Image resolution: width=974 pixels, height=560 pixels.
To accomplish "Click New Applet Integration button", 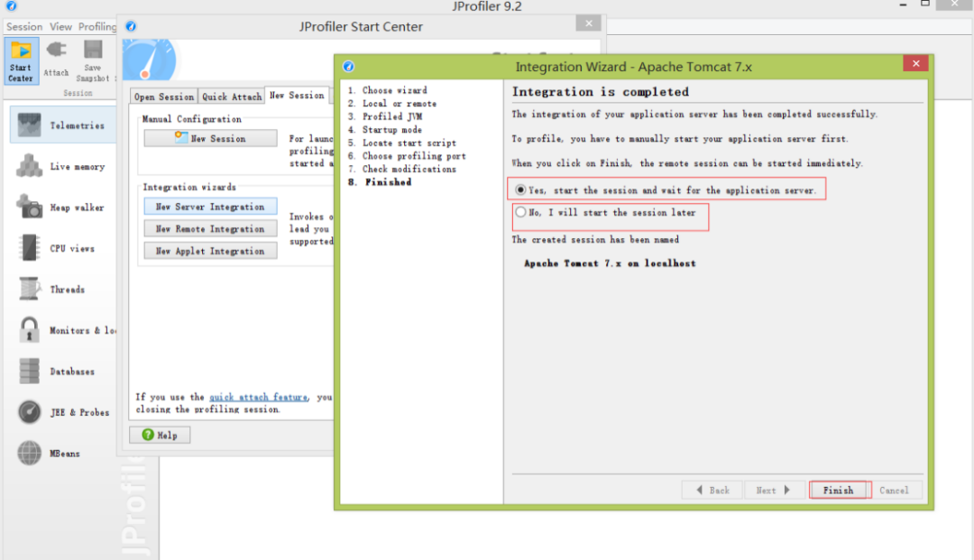I will pyautogui.click(x=210, y=251).
